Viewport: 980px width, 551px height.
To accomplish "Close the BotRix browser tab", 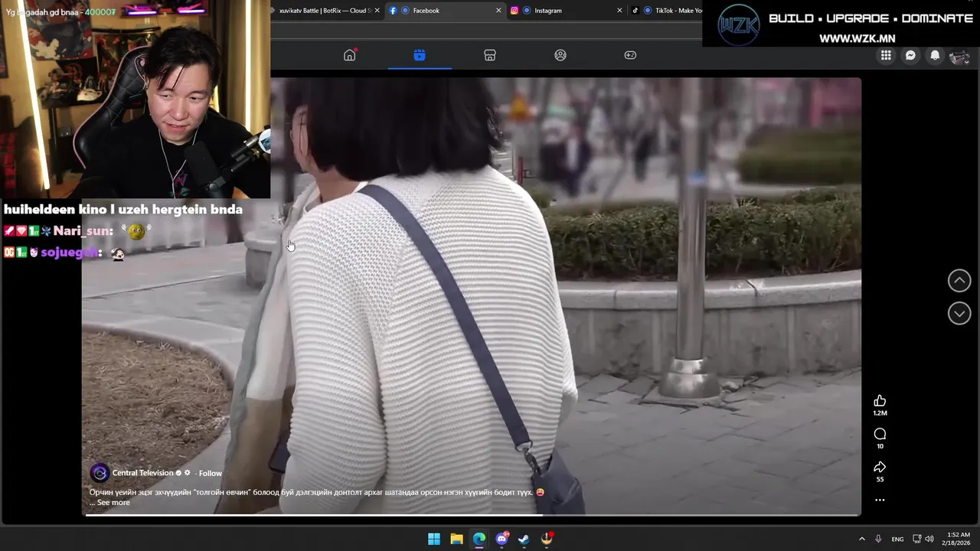I will (x=377, y=11).
